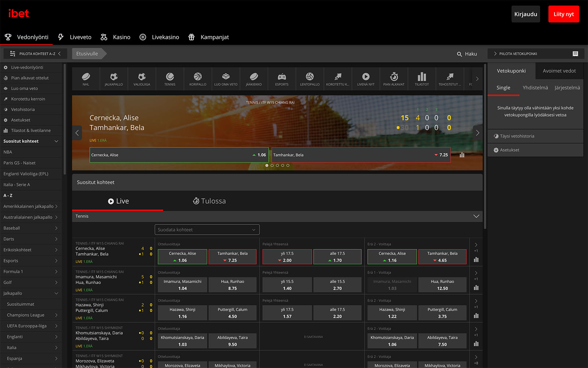Hide the A-Z list via Piilota kohteet
588x368 pixels.
35,54
